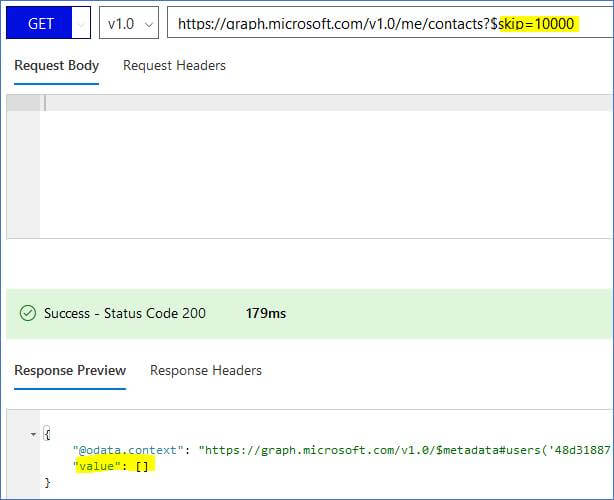Click the closing brace of the JSON response
This screenshot has width=614, height=500.
[47, 483]
